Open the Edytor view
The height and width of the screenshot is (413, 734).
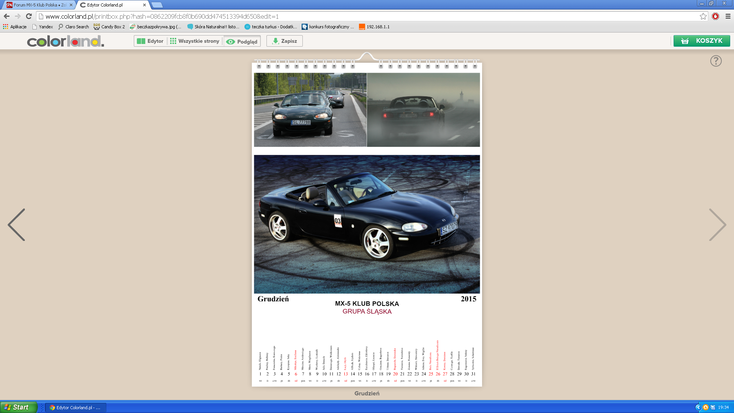click(x=150, y=41)
